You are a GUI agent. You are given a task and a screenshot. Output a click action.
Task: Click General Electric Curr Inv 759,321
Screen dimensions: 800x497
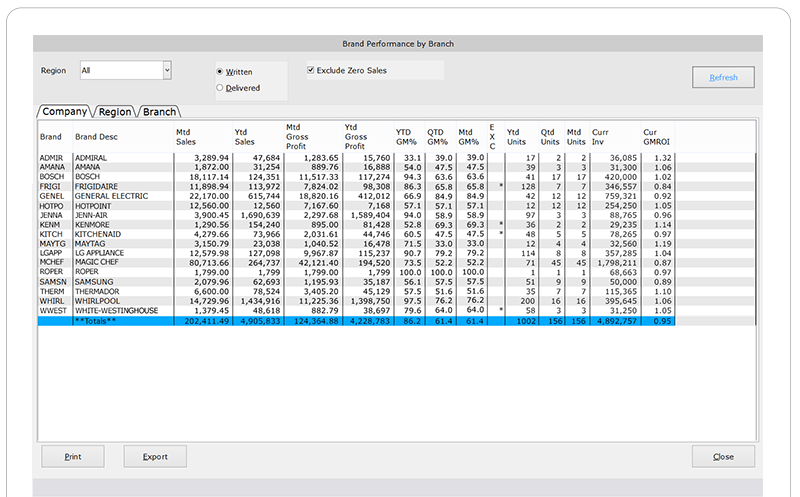point(620,196)
